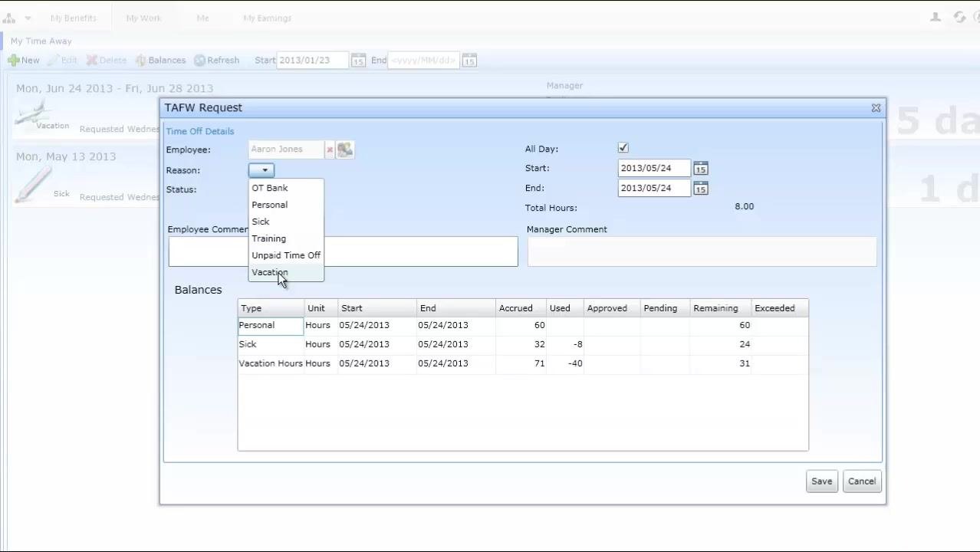Viewport: 980px width, 552px height.
Task: Select the Sick balance row
Action: point(523,344)
